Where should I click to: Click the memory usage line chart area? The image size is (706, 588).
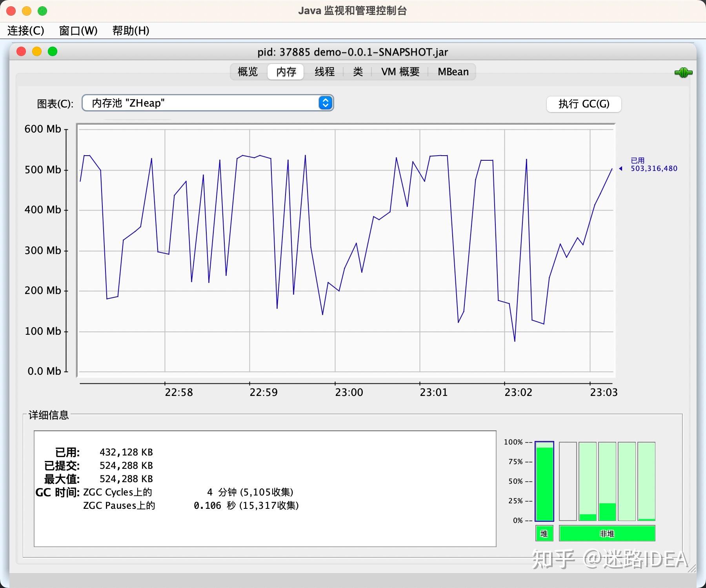click(x=345, y=251)
